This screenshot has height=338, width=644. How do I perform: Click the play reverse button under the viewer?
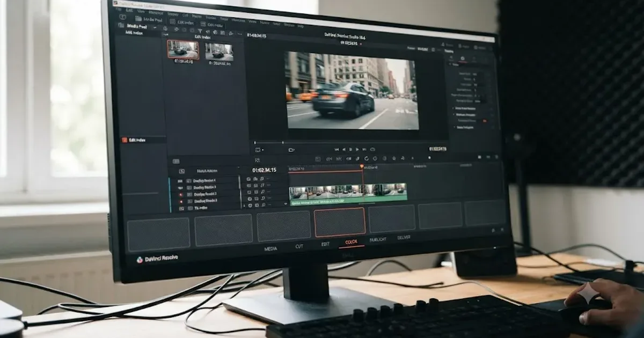[343, 149]
